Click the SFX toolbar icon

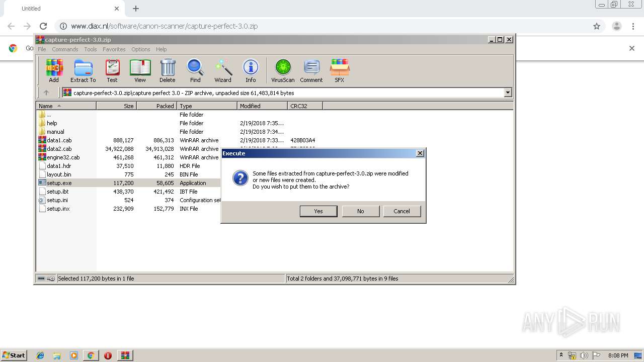pos(340,70)
